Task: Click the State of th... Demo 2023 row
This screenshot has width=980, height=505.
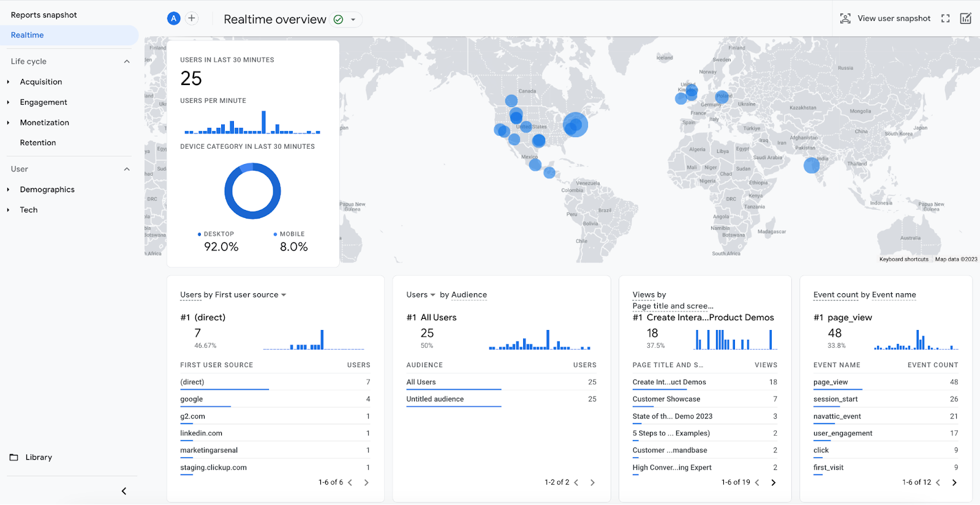Action: [x=705, y=416]
